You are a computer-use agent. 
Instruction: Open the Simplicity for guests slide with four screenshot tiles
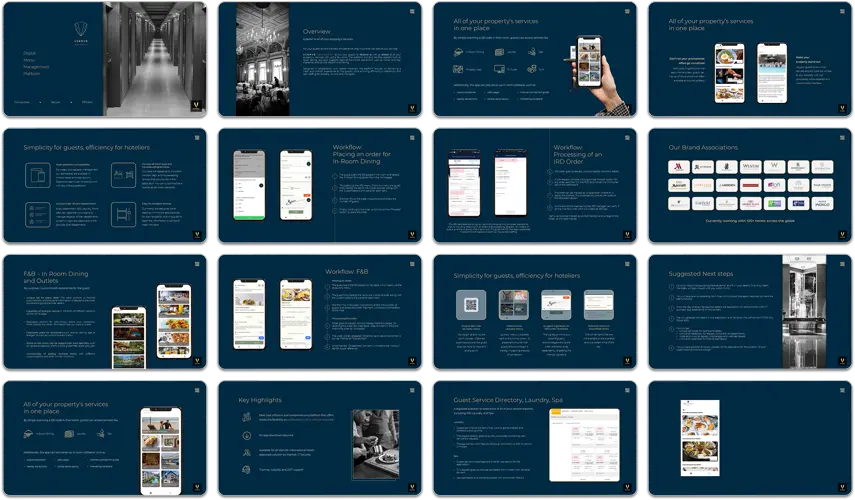coord(535,312)
